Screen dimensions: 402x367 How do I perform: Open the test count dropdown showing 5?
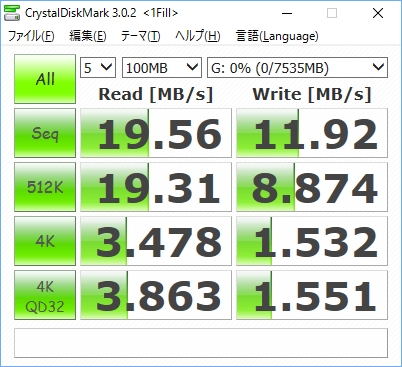pyautogui.click(x=98, y=68)
